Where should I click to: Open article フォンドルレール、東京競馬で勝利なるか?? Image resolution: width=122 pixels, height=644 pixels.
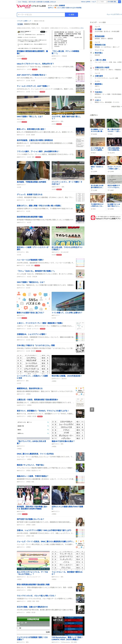click(67, 573)
